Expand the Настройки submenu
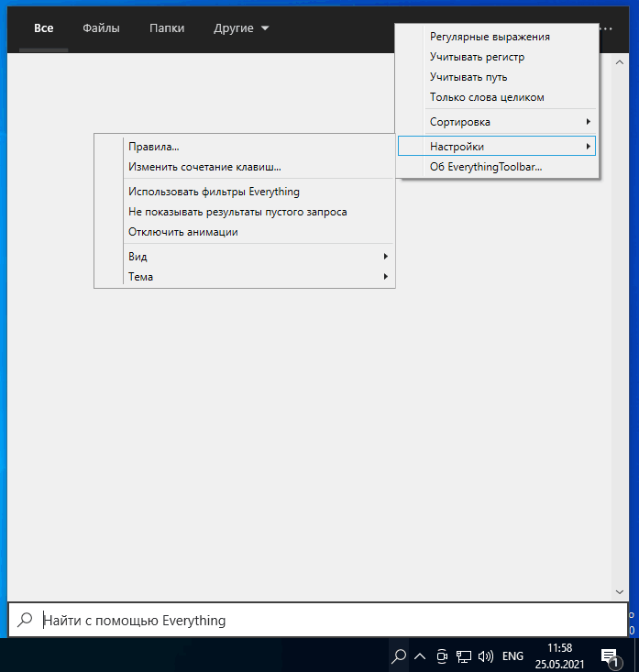This screenshot has height=672, width=639. (x=497, y=147)
